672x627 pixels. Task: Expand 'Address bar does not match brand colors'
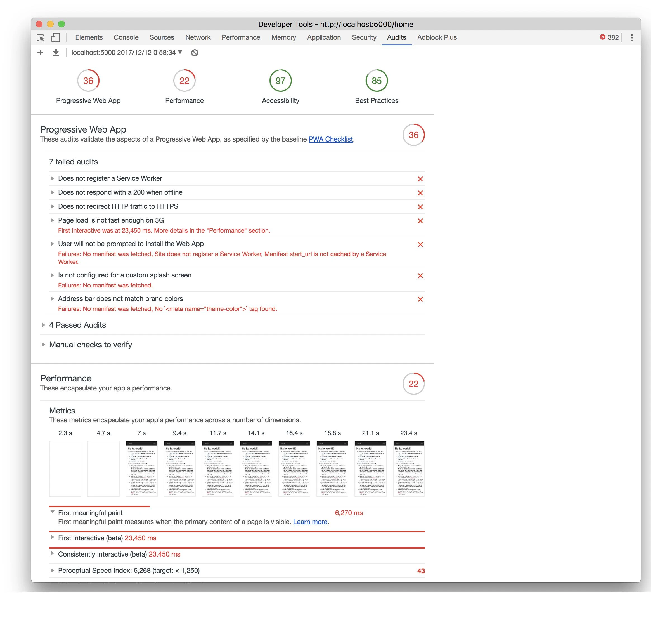point(52,299)
